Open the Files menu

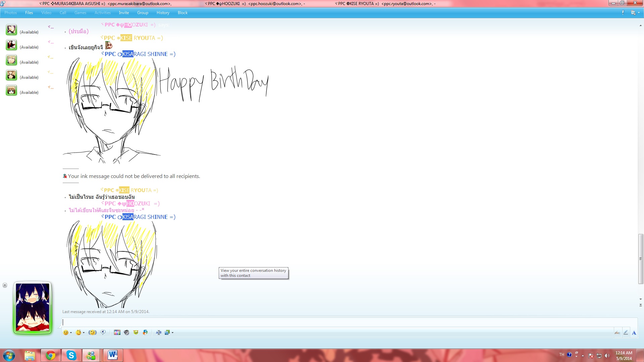pyautogui.click(x=29, y=13)
